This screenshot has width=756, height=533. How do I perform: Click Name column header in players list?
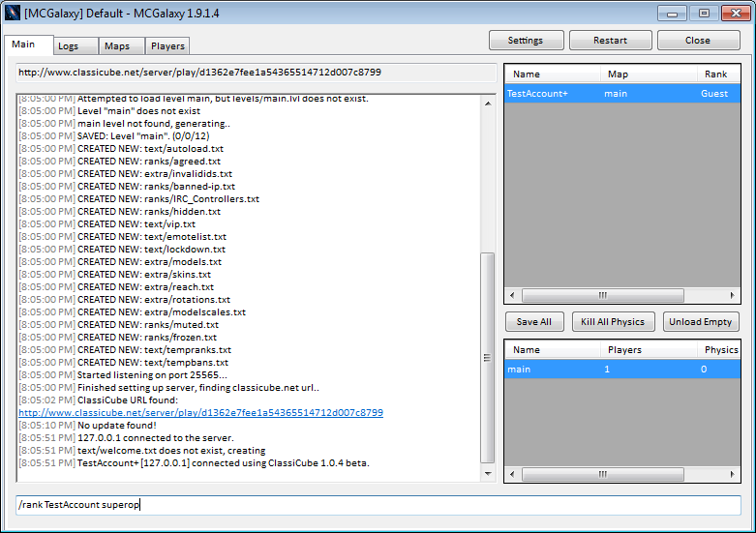(x=552, y=74)
